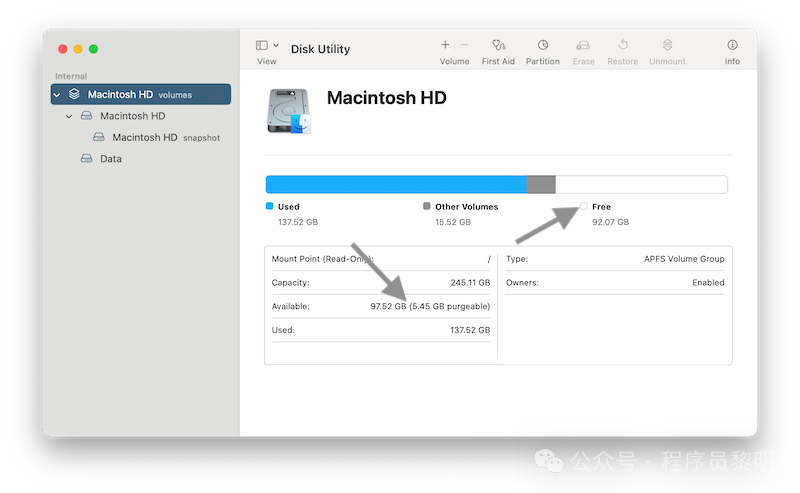This screenshot has width=800, height=493.
Task: Click the First Aid toolbar label
Action: click(x=498, y=61)
